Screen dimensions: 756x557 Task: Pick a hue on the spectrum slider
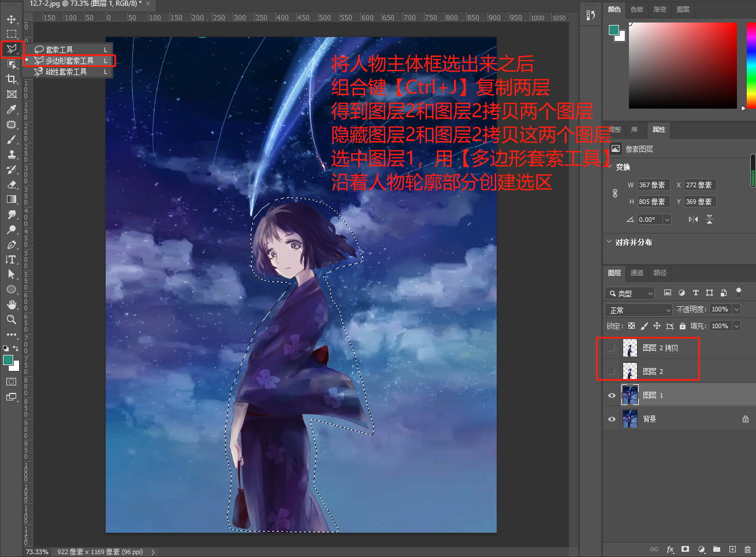(751, 65)
